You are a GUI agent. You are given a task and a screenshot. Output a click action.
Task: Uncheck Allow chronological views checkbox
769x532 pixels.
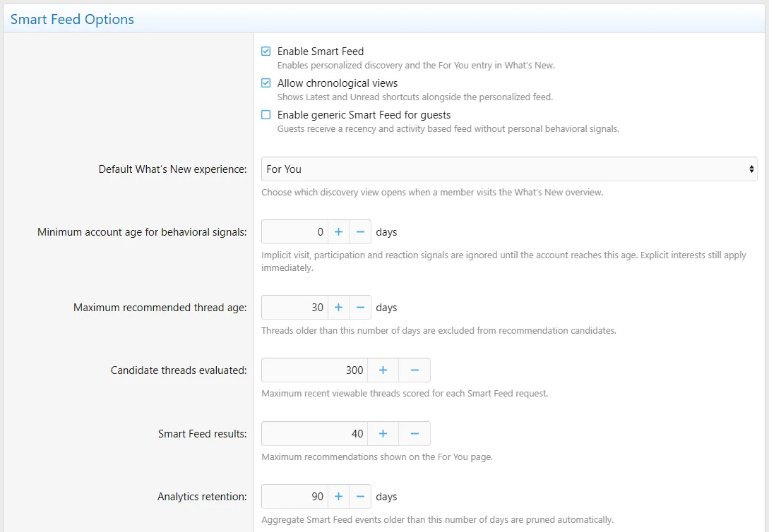[266, 83]
